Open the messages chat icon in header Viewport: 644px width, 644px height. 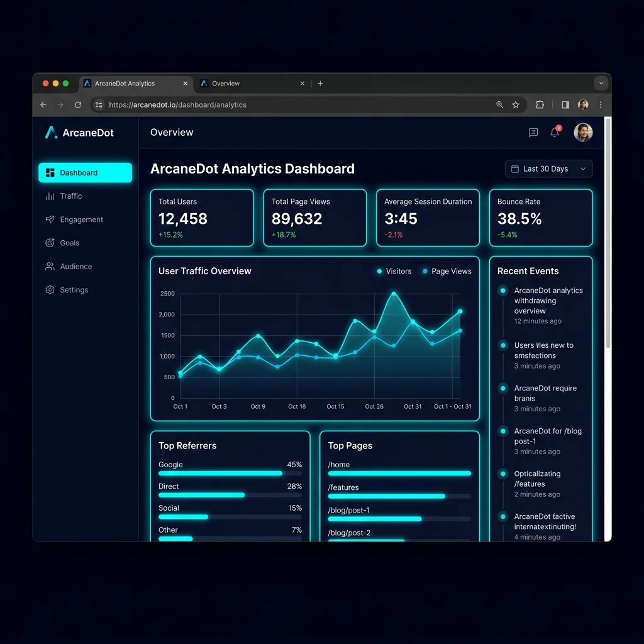[533, 132]
